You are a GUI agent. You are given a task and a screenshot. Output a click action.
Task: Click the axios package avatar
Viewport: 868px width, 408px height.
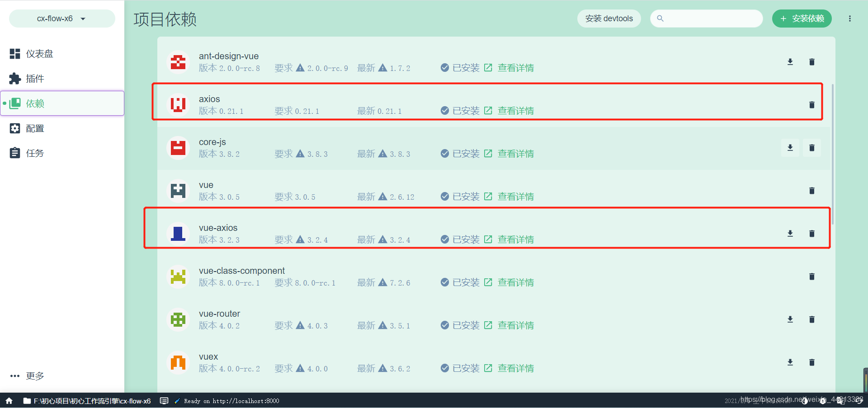[x=178, y=105]
